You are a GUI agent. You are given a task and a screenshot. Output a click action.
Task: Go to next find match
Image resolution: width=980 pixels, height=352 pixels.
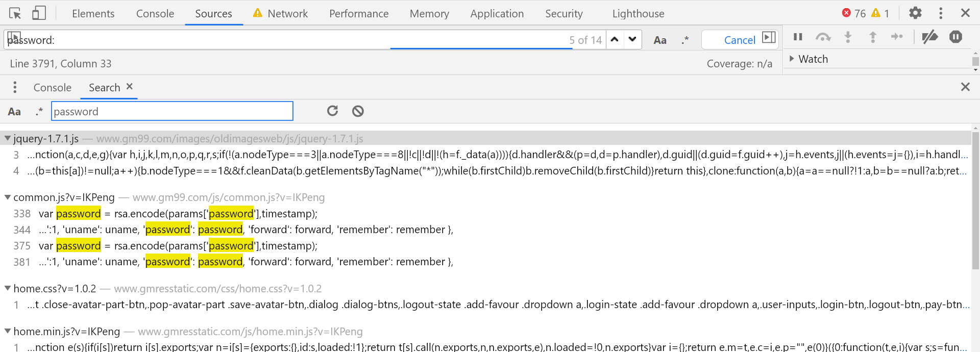pos(632,39)
